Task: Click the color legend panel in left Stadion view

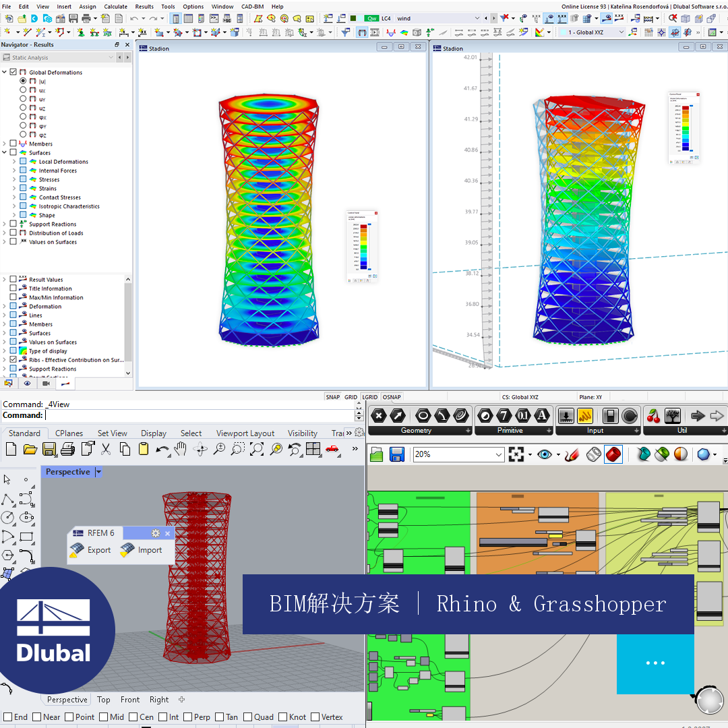Action: click(362, 247)
